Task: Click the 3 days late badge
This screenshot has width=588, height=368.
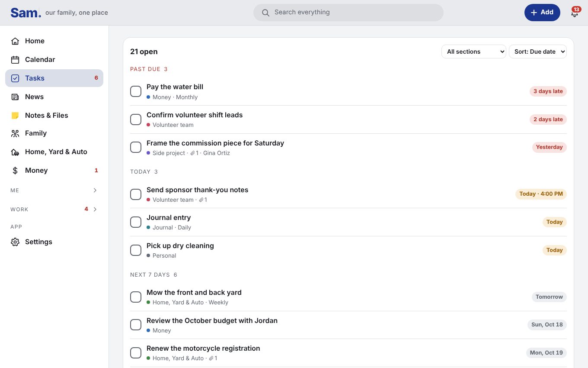Action: point(548,91)
